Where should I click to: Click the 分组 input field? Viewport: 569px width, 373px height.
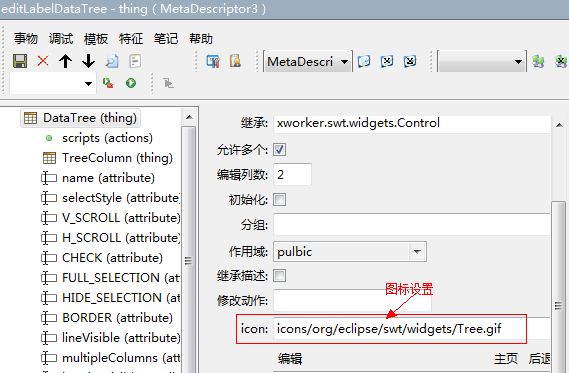pos(412,225)
